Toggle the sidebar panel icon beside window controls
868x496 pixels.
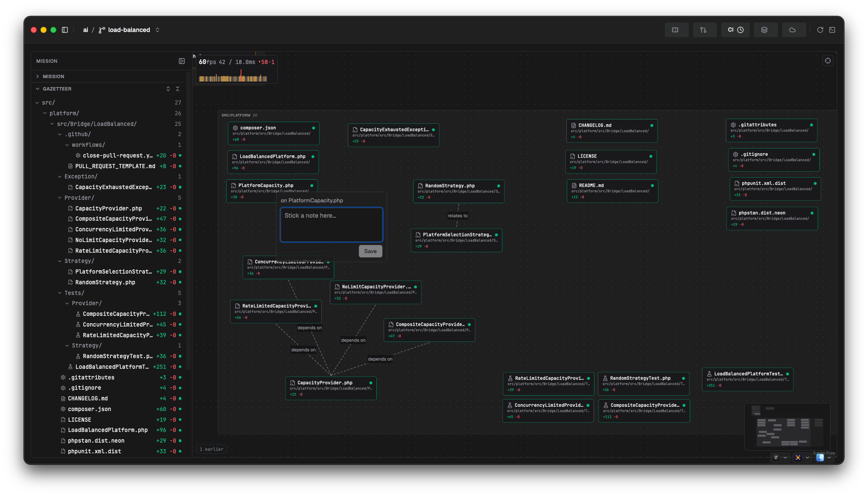coord(65,30)
